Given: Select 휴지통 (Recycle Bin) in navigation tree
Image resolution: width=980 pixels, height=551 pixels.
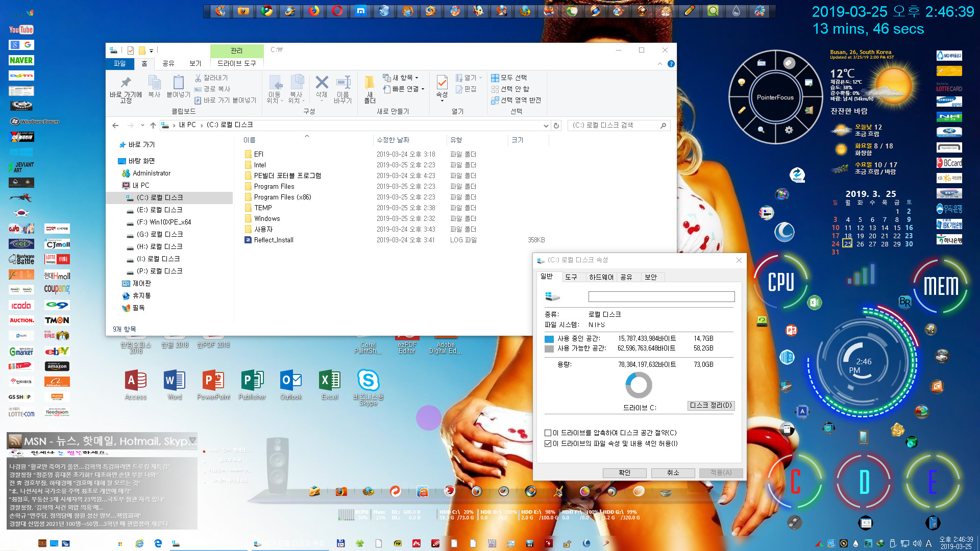Looking at the screenshot, I should pos(137,295).
